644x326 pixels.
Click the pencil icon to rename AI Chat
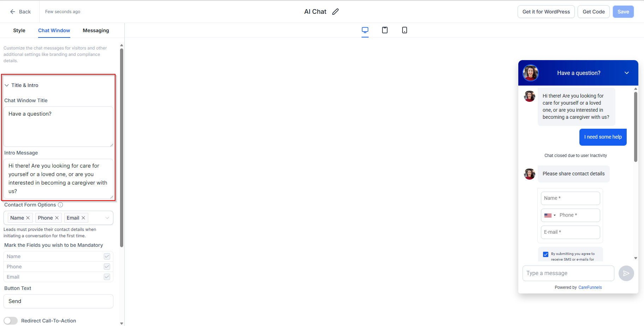pos(335,12)
